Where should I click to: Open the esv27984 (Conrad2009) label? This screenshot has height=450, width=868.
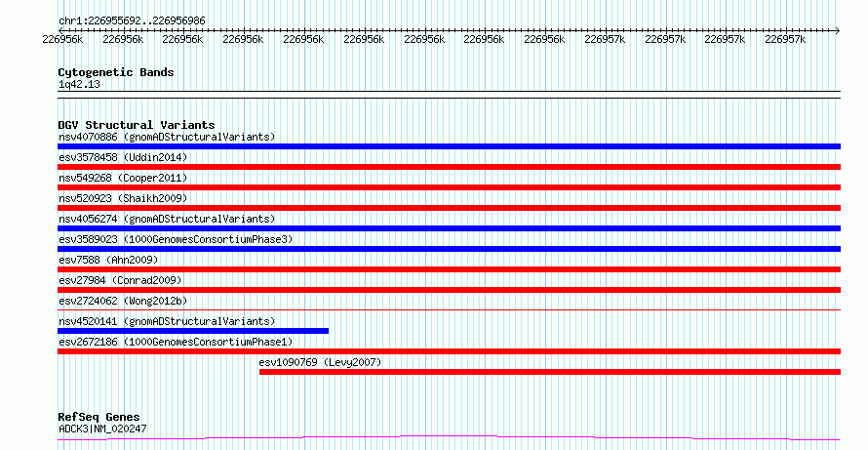(120, 280)
